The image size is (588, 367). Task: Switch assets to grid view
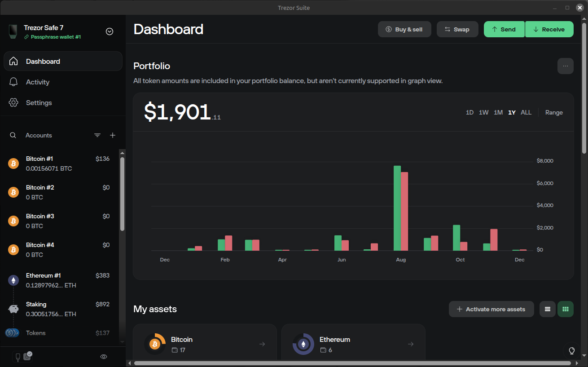point(565,309)
